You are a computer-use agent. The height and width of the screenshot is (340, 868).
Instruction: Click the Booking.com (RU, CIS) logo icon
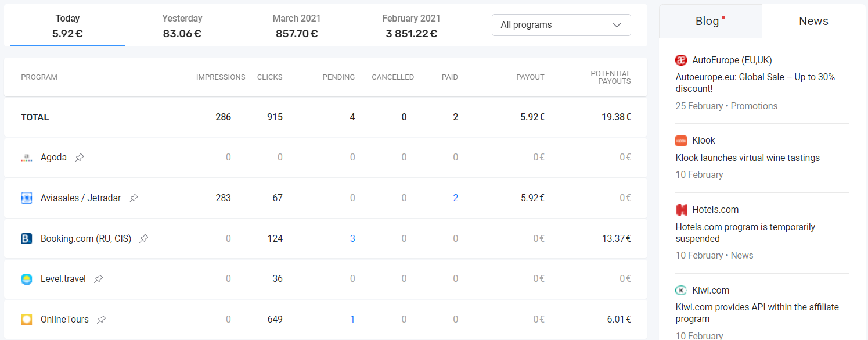point(26,238)
